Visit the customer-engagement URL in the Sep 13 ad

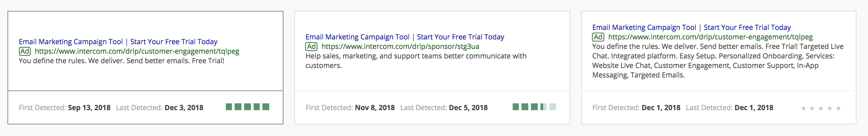pos(137,51)
